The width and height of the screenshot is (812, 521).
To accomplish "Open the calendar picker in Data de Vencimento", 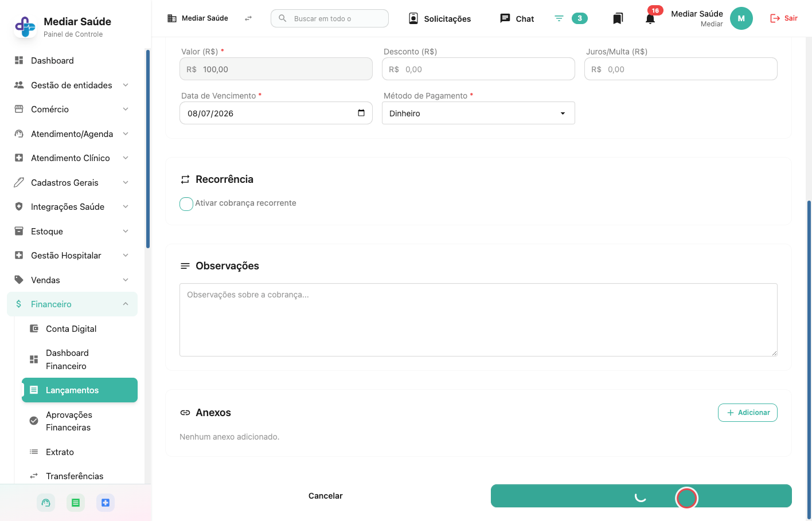I will pos(361,113).
